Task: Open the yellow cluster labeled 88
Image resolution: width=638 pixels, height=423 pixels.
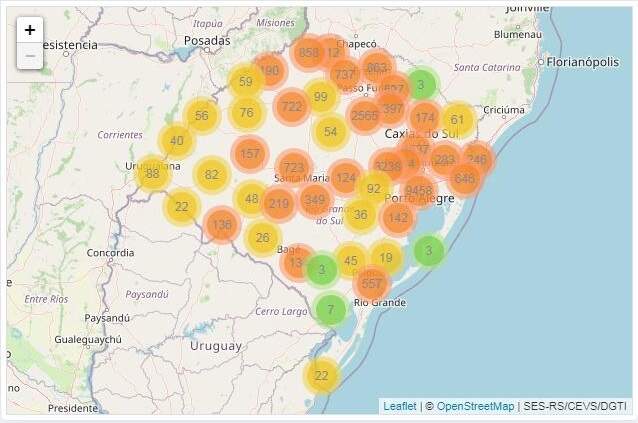Action: point(152,173)
